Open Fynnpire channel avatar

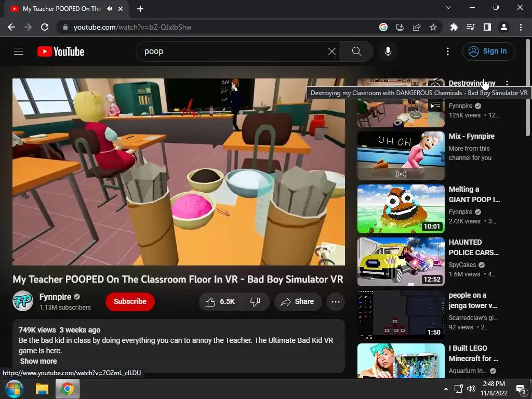(23, 301)
